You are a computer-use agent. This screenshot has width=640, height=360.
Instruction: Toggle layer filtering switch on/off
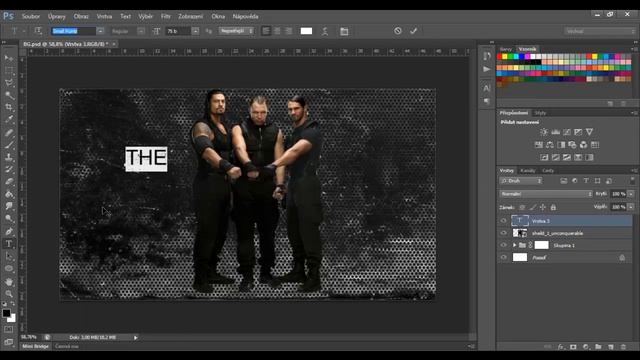tap(632, 180)
